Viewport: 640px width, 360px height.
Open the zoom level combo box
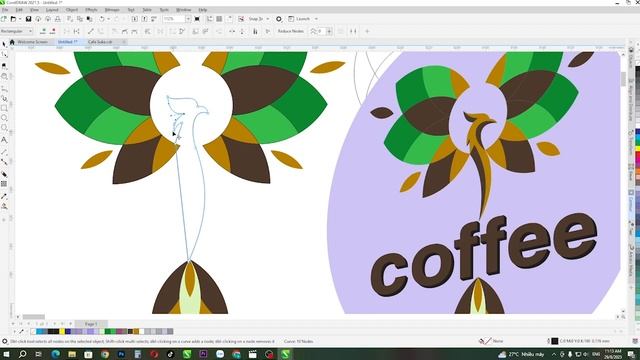[177, 19]
